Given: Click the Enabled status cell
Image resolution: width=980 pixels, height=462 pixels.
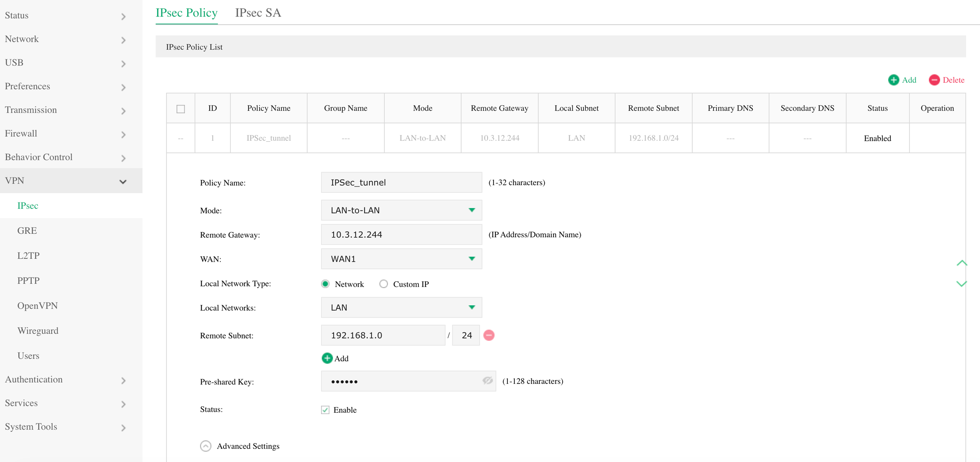Looking at the screenshot, I should (877, 138).
